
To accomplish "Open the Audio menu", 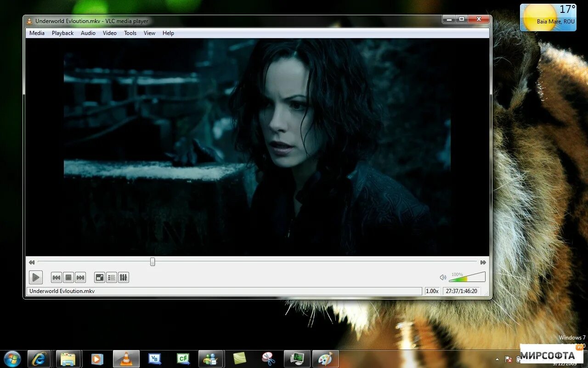I will (88, 33).
